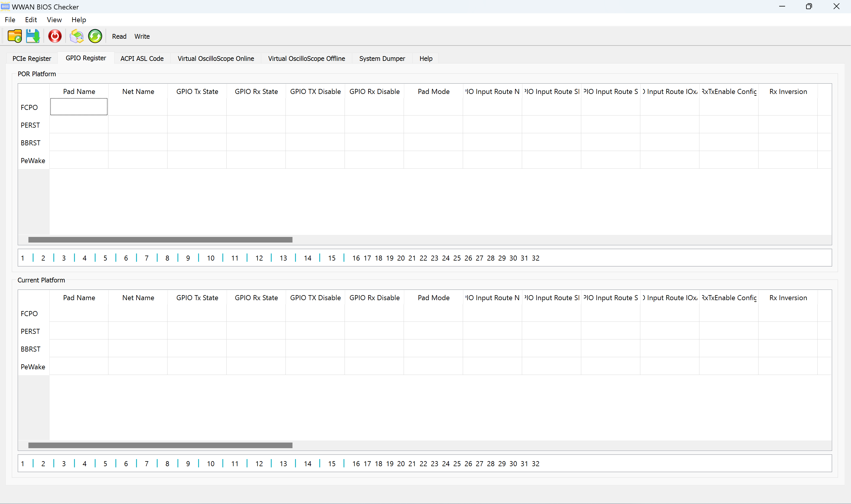
Task: Click the POR Platform horizontal scrollbar thumb
Action: coord(160,240)
